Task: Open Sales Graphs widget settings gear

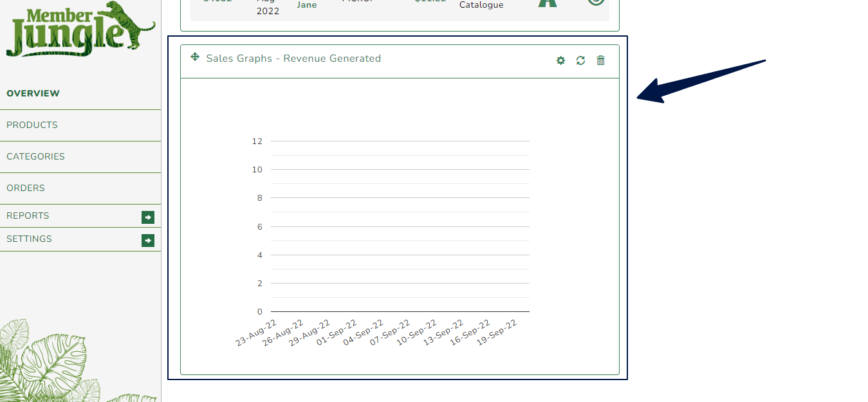Action: [560, 60]
